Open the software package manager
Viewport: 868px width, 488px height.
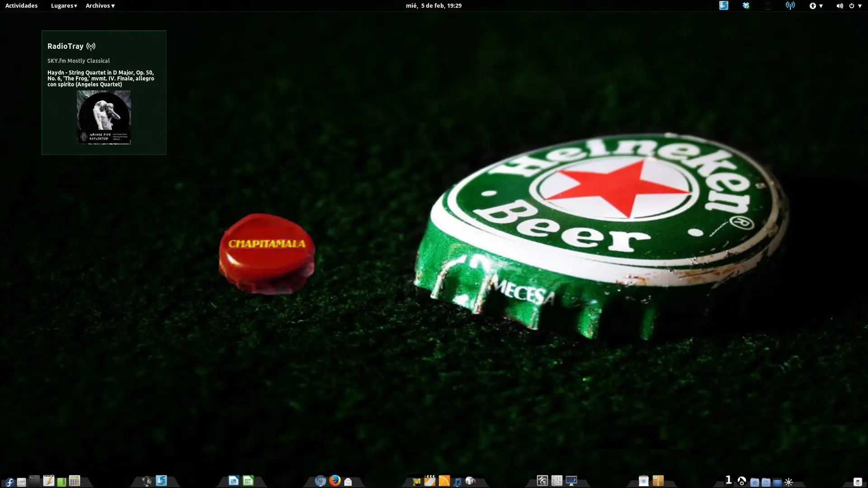[643, 481]
